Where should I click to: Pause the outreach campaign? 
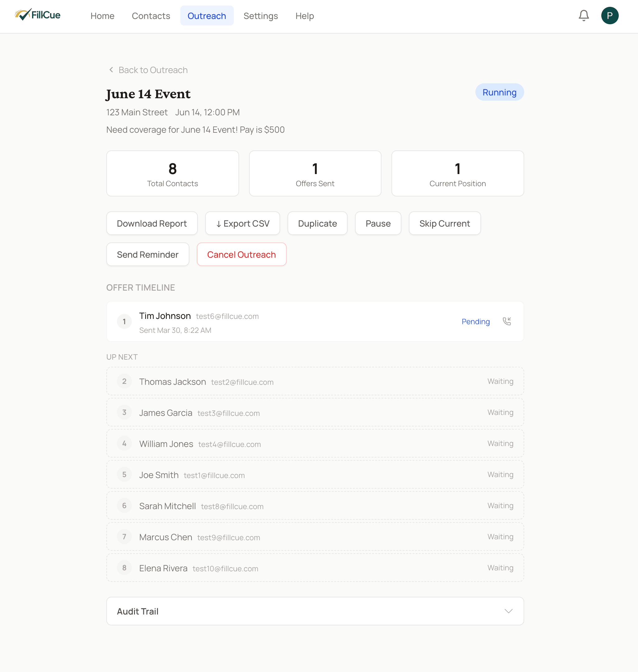pos(378,223)
